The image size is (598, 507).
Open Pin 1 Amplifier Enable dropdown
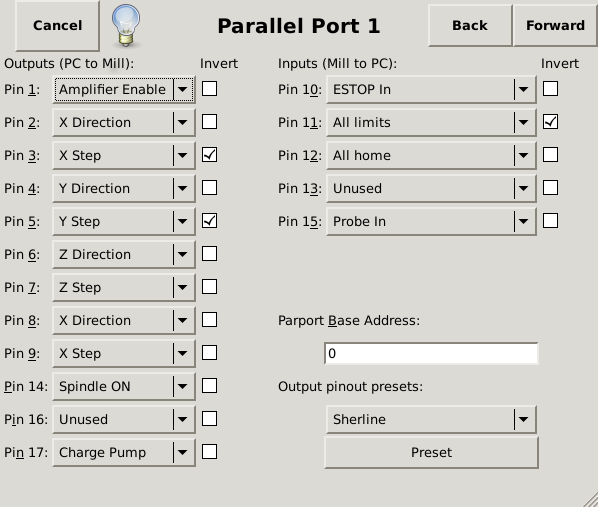coord(124,89)
